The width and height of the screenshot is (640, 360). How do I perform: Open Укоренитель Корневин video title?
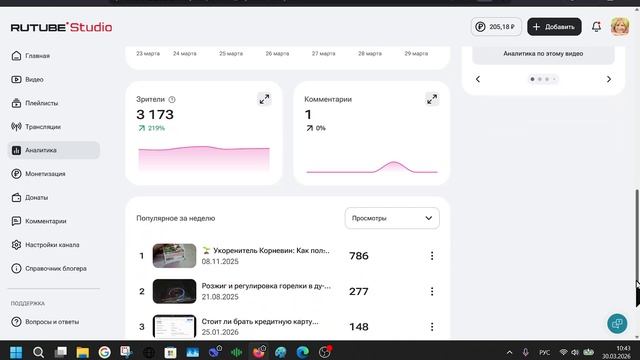[x=266, y=251]
